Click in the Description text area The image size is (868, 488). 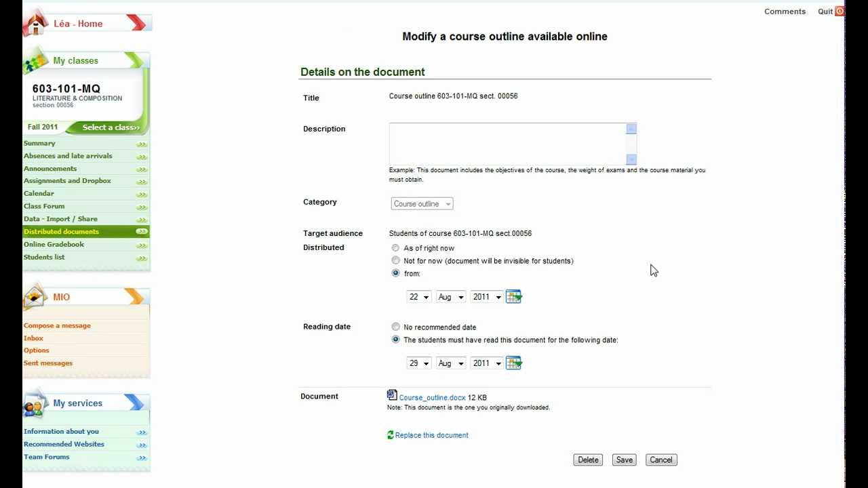507,144
